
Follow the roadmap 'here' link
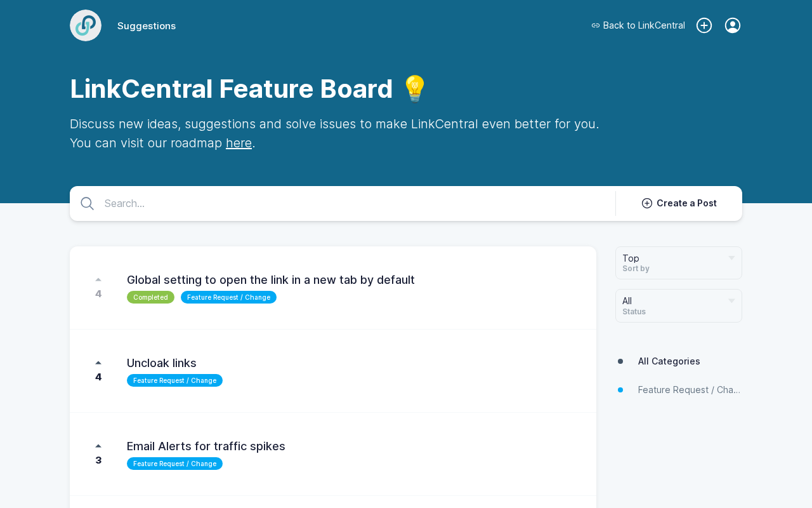point(239,143)
